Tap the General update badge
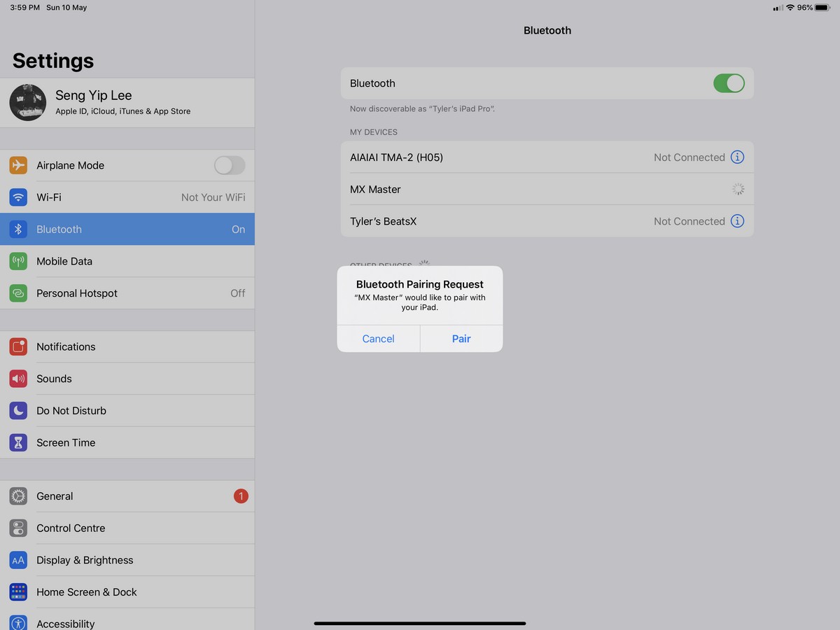 241,496
